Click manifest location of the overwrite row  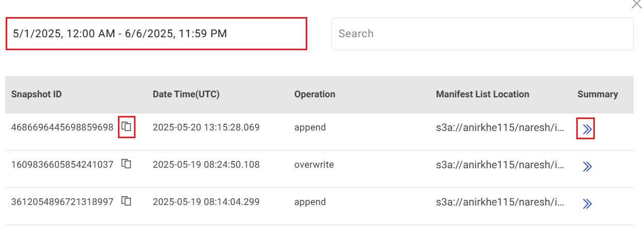500,165
